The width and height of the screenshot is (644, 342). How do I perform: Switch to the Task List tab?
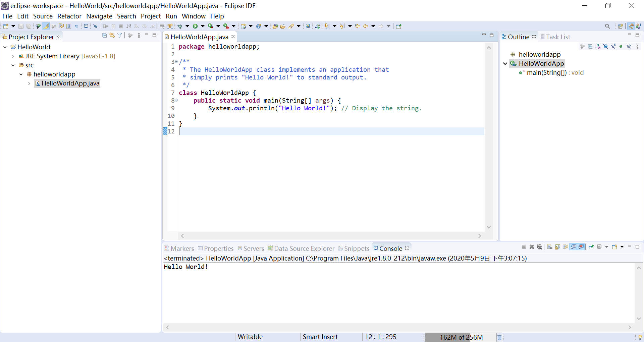[555, 37]
